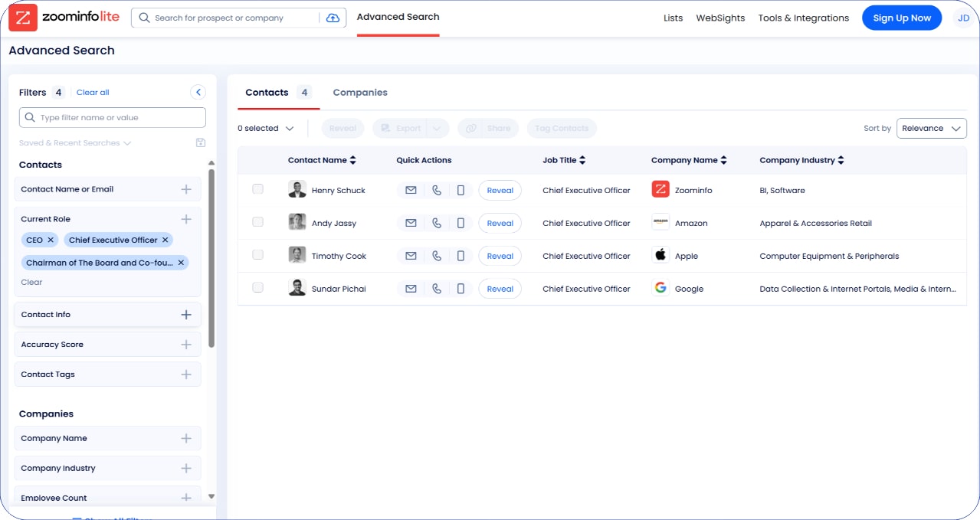Switch to the Companies tab

click(x=360, y=93)
